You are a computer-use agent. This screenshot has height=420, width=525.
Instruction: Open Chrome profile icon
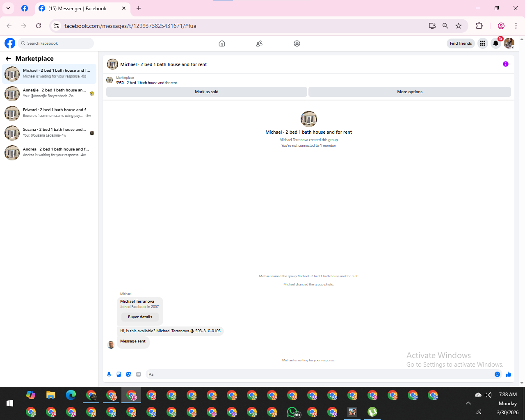tap(501, 26)
